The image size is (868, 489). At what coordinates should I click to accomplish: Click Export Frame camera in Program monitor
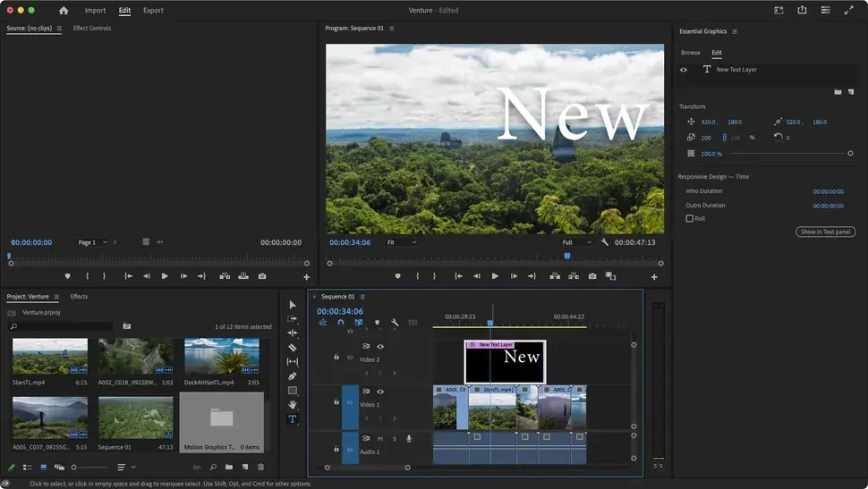[592, 276]
